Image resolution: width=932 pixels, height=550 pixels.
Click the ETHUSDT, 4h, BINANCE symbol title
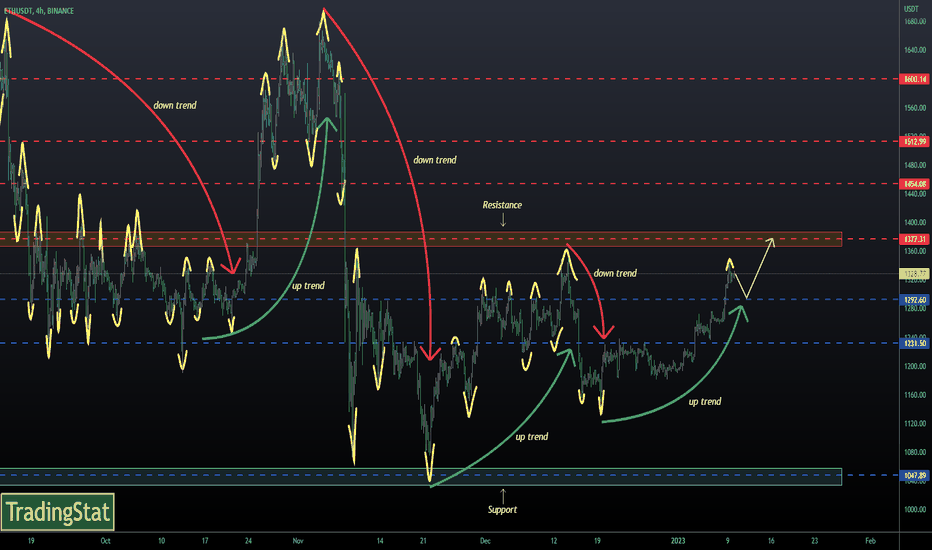(39, 11)
